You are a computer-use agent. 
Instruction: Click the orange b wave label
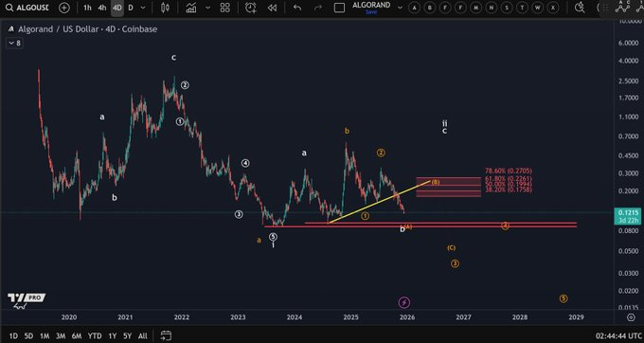[347, 131]
